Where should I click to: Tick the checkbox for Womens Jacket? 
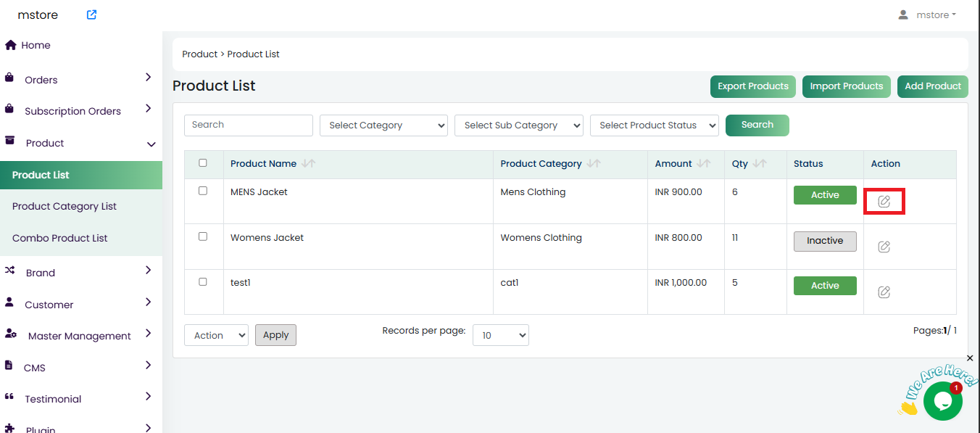203,236
